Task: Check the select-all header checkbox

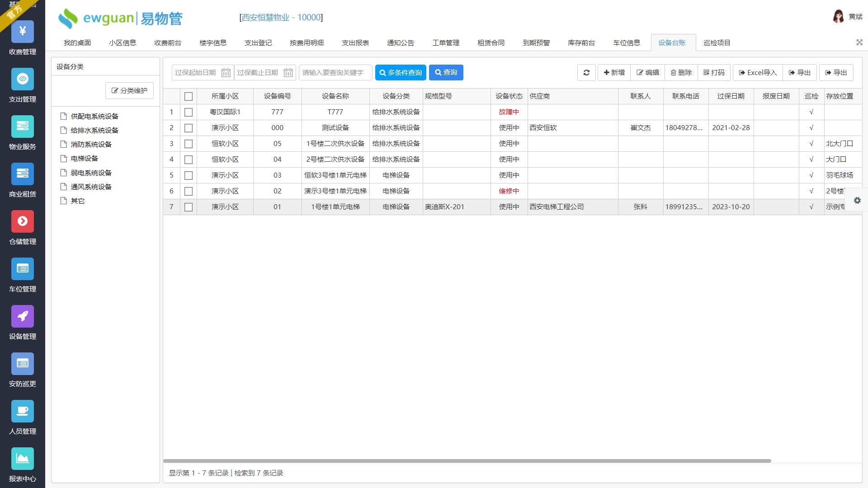Action: point(189,96)
